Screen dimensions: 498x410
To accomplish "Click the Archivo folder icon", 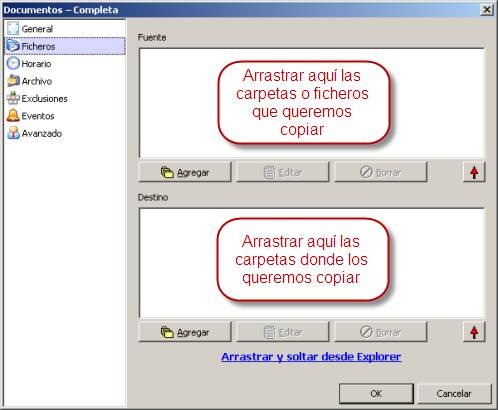I will coord(13,81).
